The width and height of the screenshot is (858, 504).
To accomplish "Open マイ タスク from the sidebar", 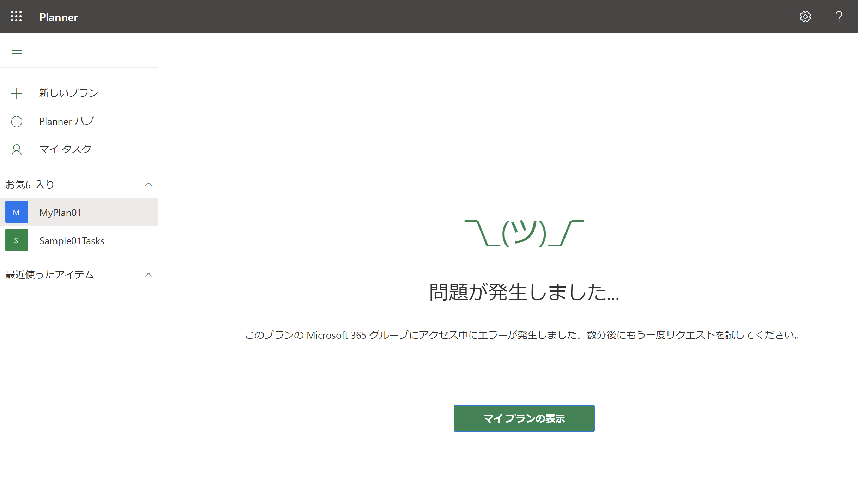I will tap(65, 149).
